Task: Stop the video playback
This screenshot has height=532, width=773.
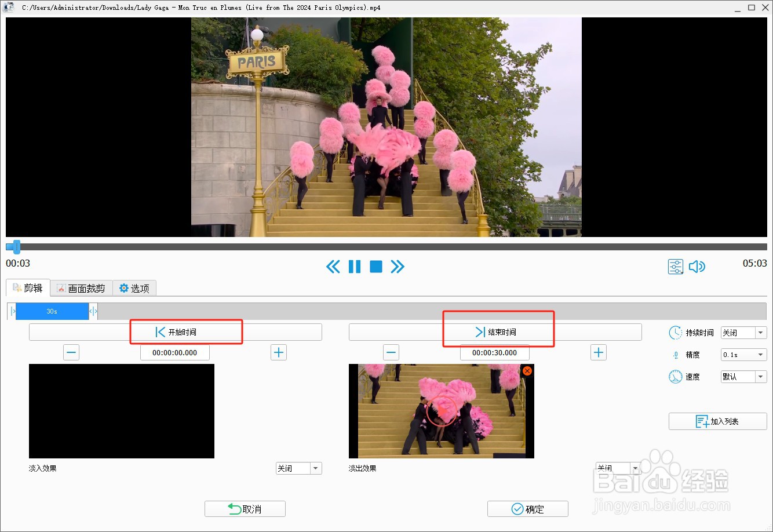Action: (x=376, y=267)
